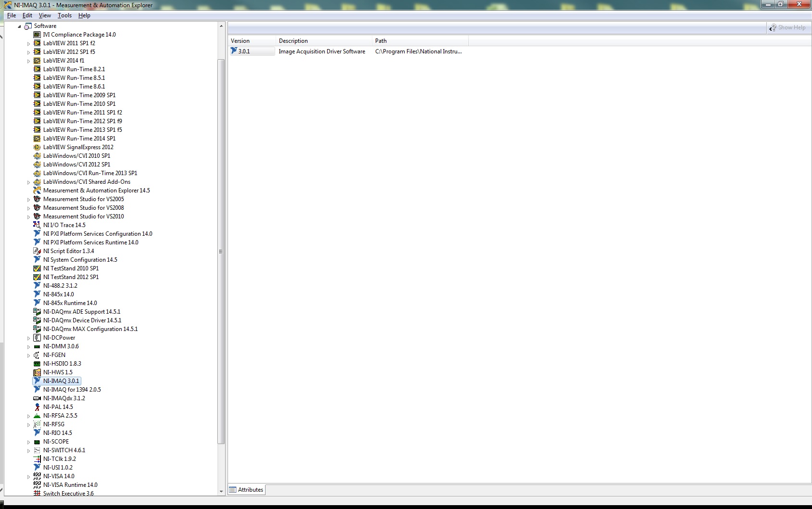Image resolution: width=812 pixels, height=509 pixels.
Task: Click the NI-HWS 1.5 icon
Action: tap(37, 372)
